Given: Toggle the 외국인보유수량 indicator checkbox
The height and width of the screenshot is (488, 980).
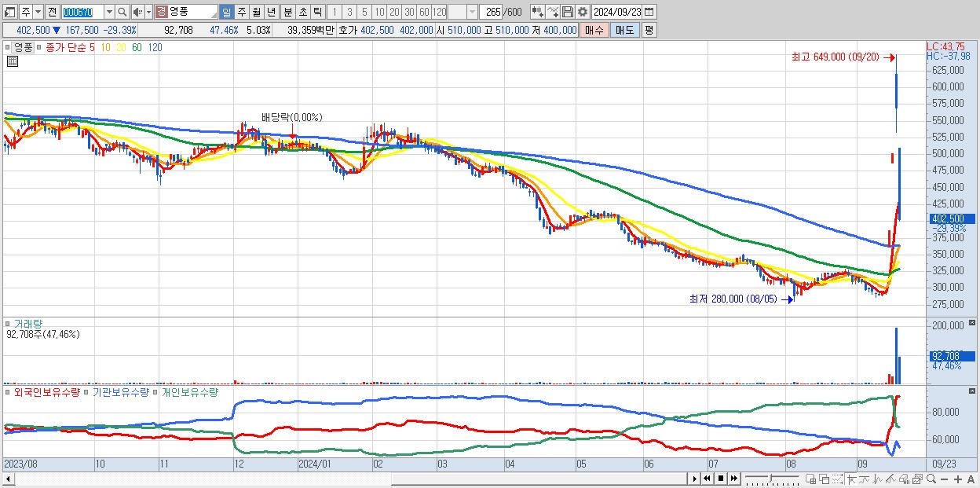Looking at the screenshot, I should (x=8, y=391).
